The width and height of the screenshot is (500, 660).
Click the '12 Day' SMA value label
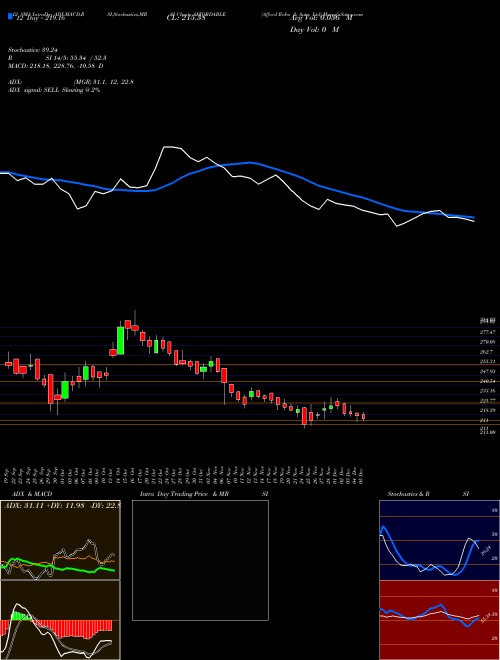[x=40, y=18]
